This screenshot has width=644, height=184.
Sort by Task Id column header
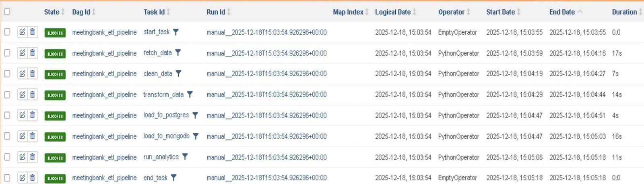click(154, 12)
